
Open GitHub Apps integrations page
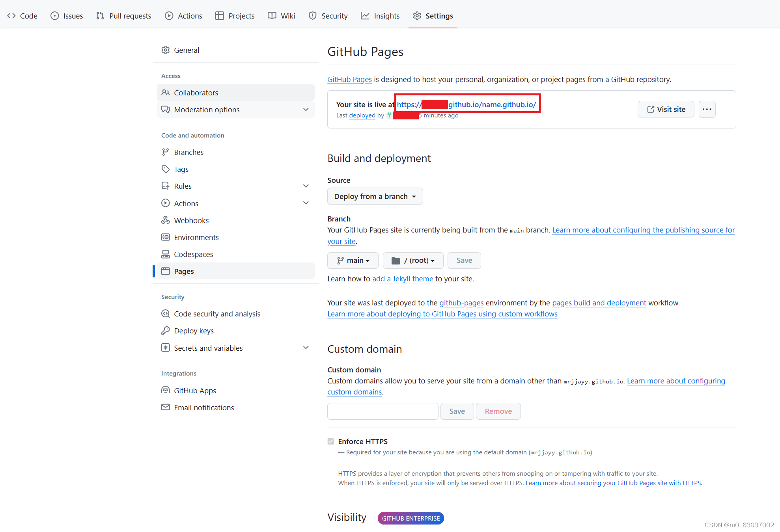236,391
